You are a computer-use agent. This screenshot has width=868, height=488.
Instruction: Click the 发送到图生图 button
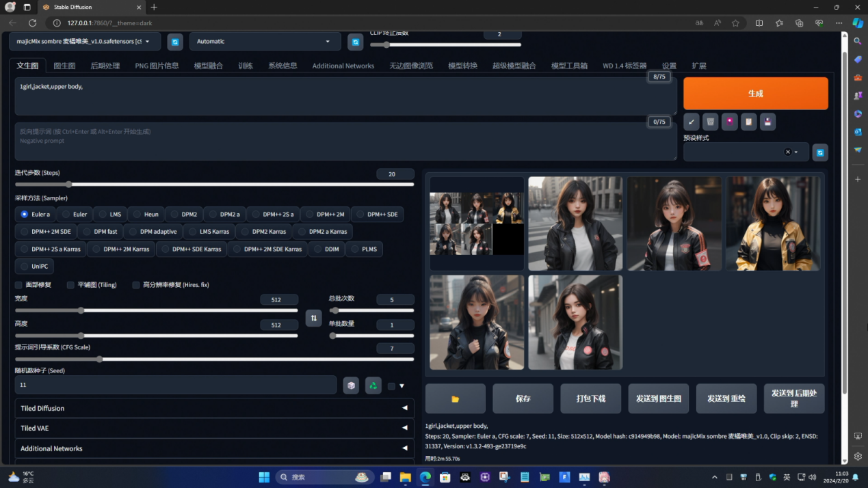coord(658,398)
